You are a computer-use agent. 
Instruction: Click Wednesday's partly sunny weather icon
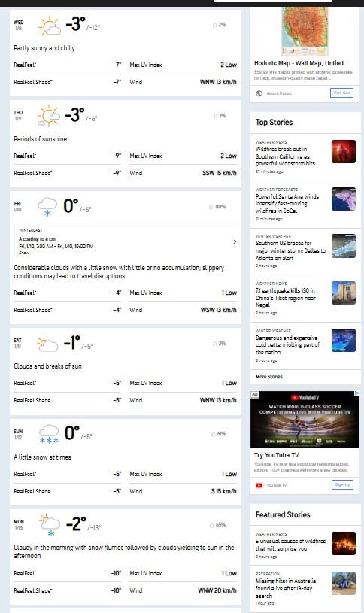pyautogui.click(x=50, y=26)
